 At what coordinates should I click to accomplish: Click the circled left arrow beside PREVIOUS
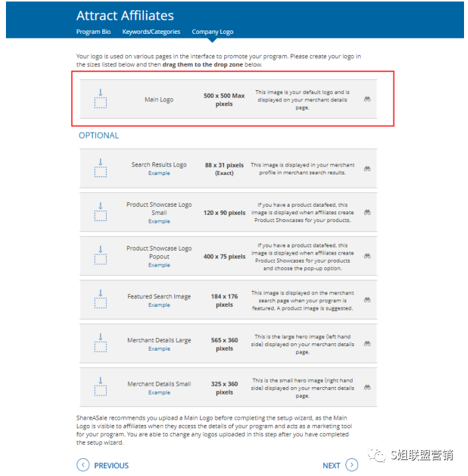pos(83,465)
